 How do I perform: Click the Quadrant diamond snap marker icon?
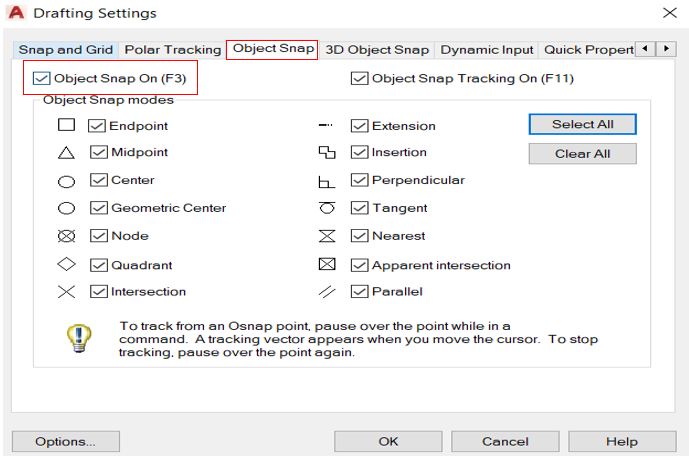tap(66, 264)
